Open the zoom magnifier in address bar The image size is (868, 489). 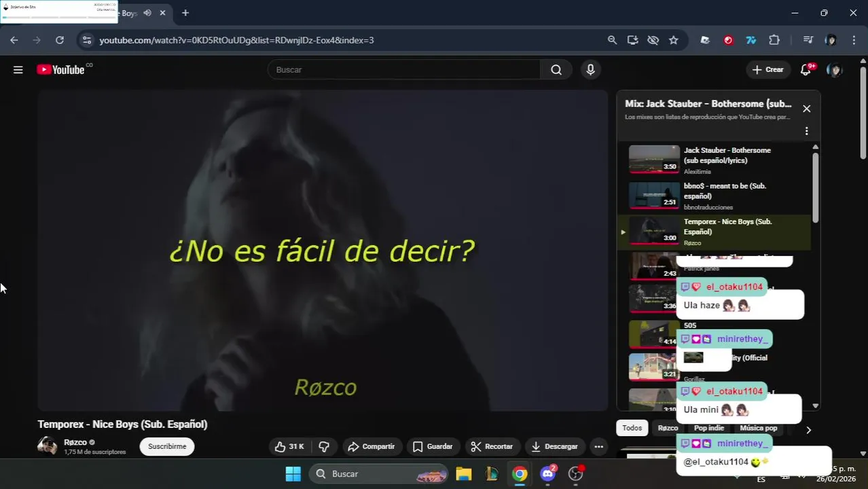[x=612, y=40]
